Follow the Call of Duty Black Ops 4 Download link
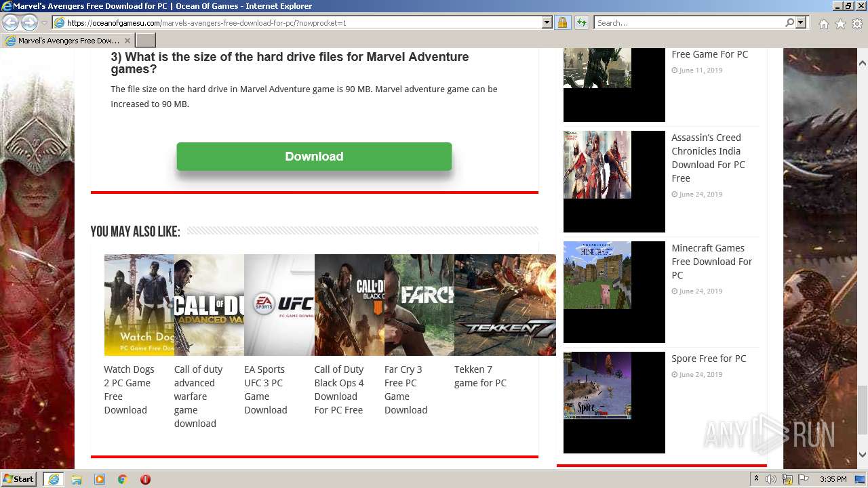This screenshot has width=868, height=488. [339, 390]
